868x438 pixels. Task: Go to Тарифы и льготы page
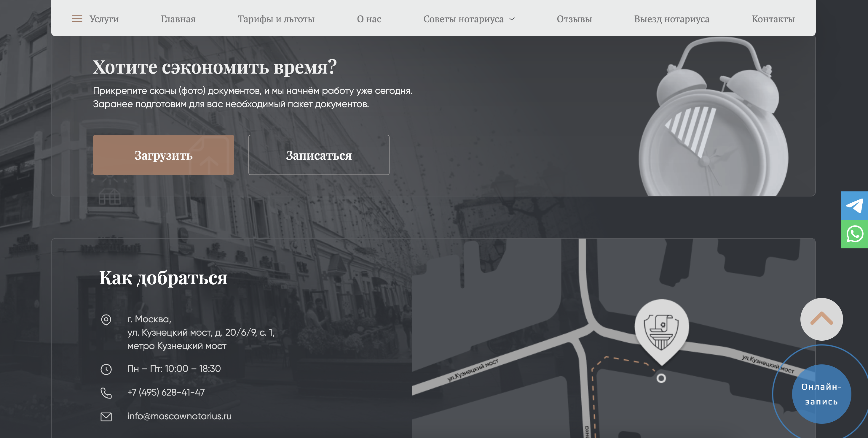coord(276,19)
